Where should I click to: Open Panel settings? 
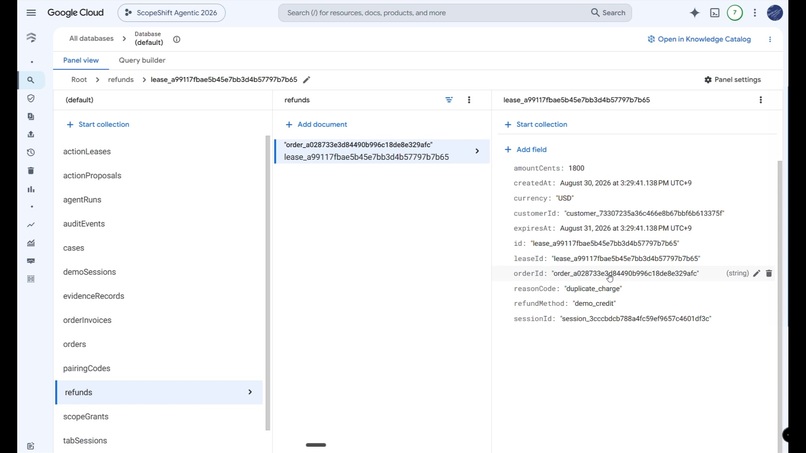732,80
